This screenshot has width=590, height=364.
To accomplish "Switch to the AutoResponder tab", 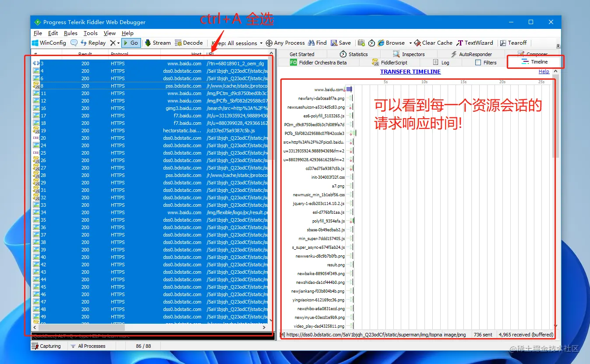I will [471, 54].
